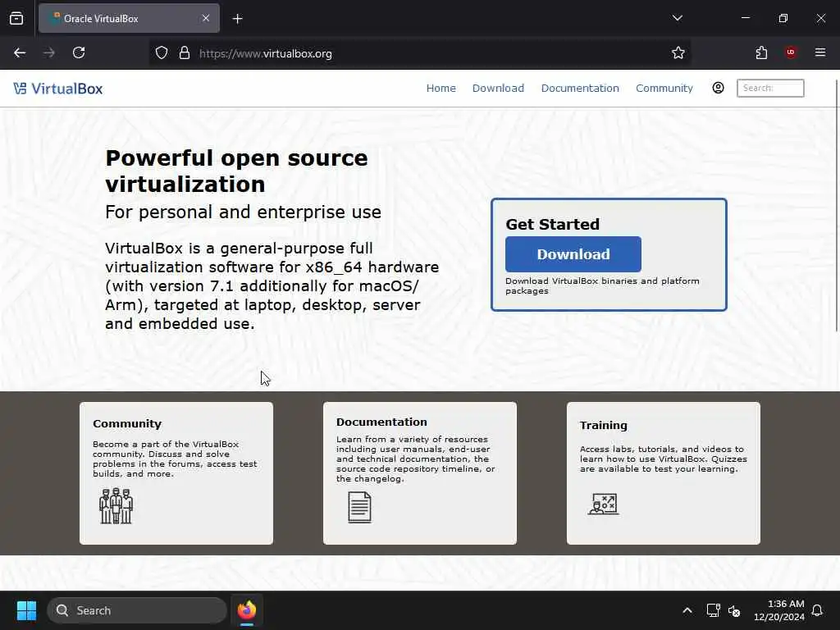Image resolution: width=840 pixels, height=630 pixels.
Task: Open the Download navigation menu item
Action: 498,88
